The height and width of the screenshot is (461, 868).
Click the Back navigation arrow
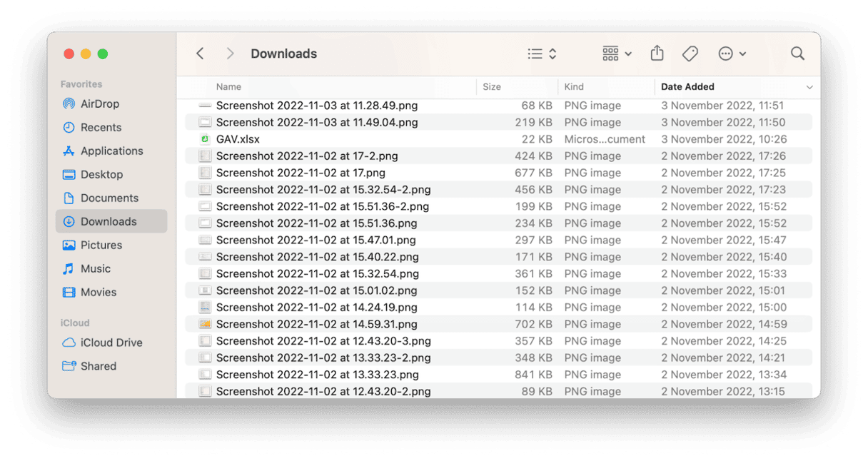click(x=200, y=54)
